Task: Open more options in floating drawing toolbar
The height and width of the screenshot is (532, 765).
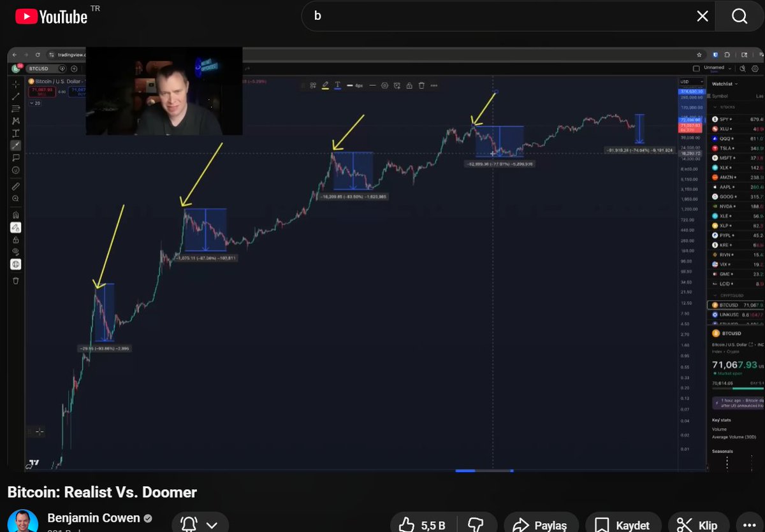Action: (x=434, y=85)
